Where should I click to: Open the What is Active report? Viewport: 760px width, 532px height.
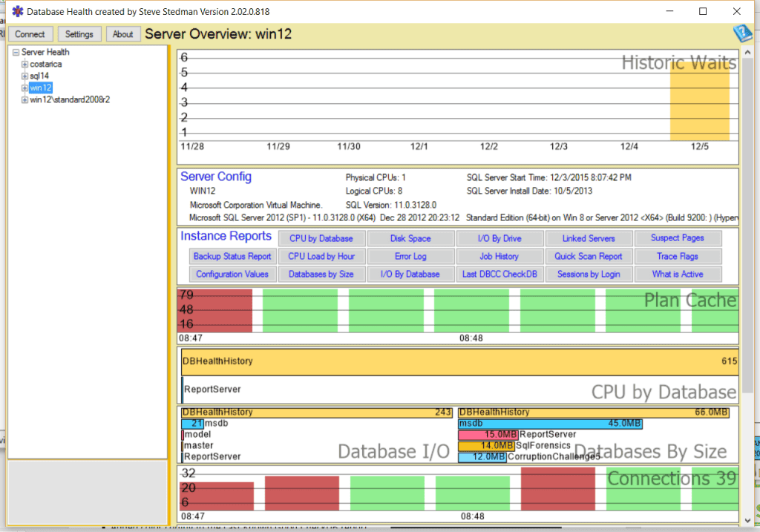(x=678, y=274)
